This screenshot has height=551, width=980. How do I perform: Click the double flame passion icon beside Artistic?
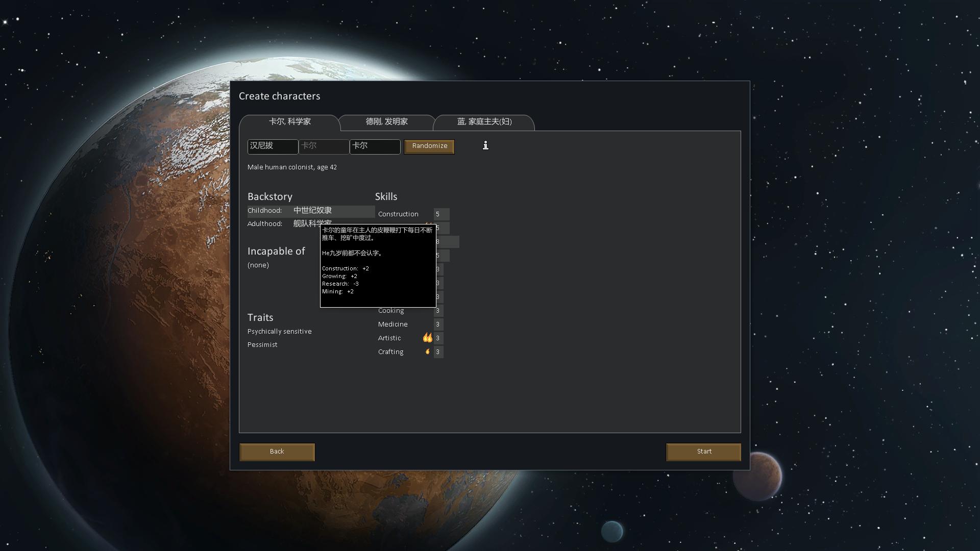coord(427,338)
